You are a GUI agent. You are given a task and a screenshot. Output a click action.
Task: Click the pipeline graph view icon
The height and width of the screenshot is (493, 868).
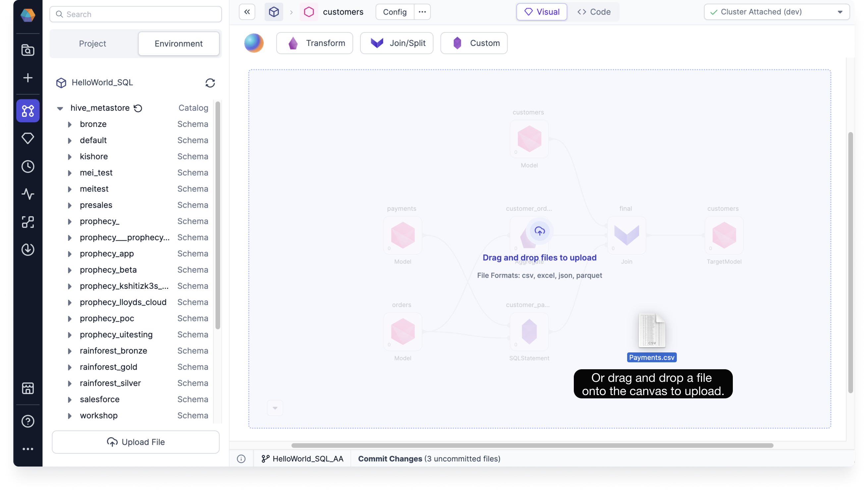[28, 111]
